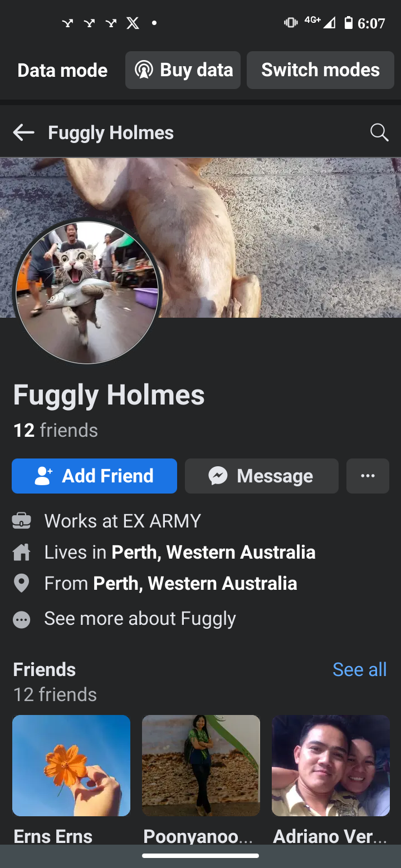
Task: Tap the X app notification icon
Action: click(x=133, y=23)
